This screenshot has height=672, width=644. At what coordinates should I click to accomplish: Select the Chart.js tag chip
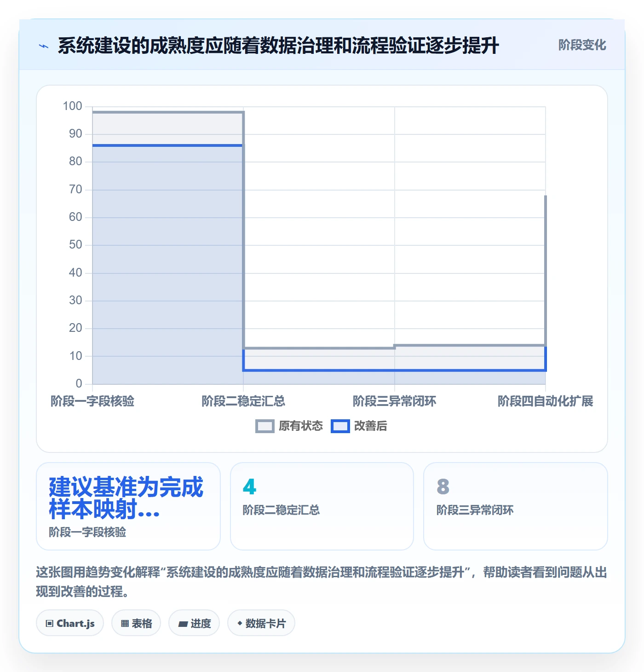coord(70,623)
